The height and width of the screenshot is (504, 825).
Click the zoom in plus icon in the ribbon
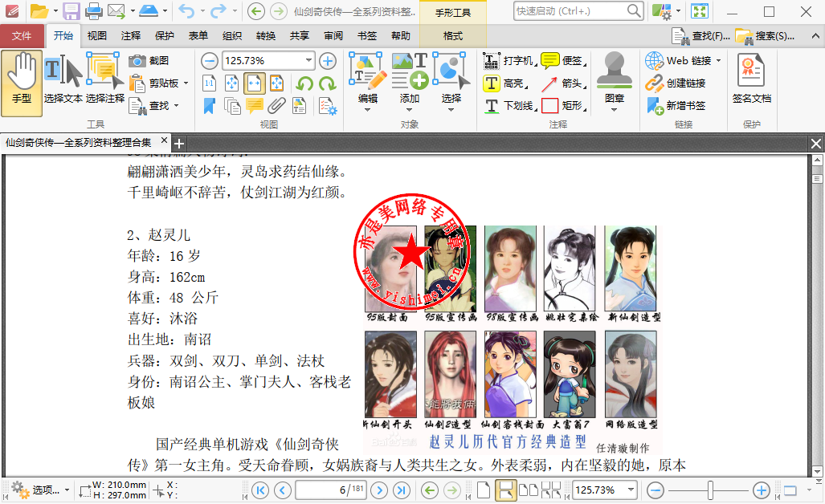pyautogui.click(x=328, y=61)
